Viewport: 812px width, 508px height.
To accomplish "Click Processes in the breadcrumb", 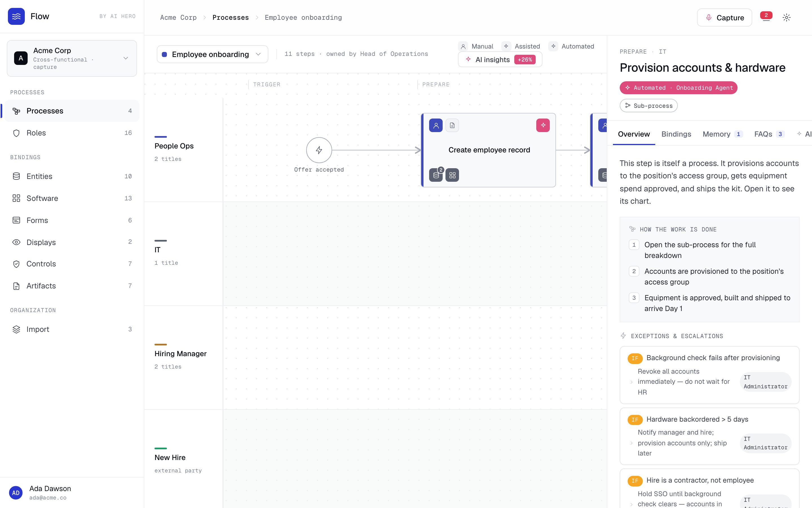I will click(231, 17).
